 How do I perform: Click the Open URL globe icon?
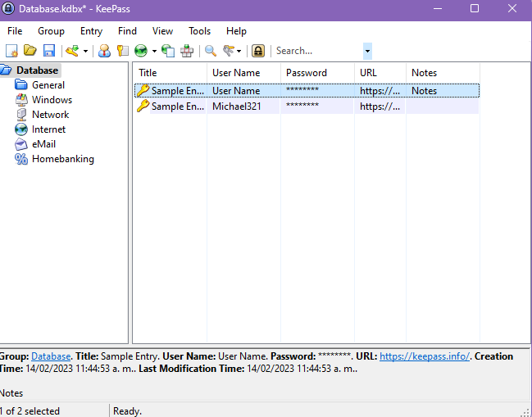click(141, 51)
